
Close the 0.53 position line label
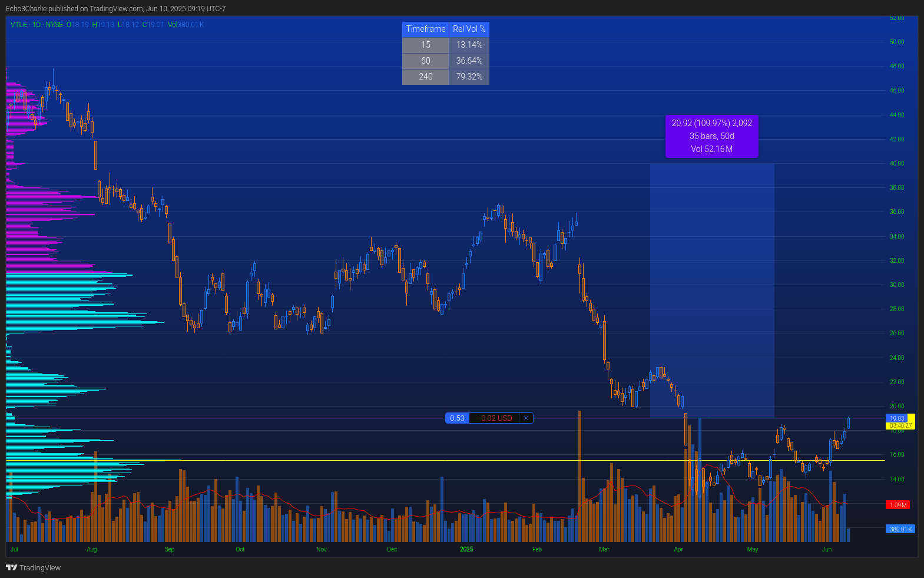tap(526, 418)
